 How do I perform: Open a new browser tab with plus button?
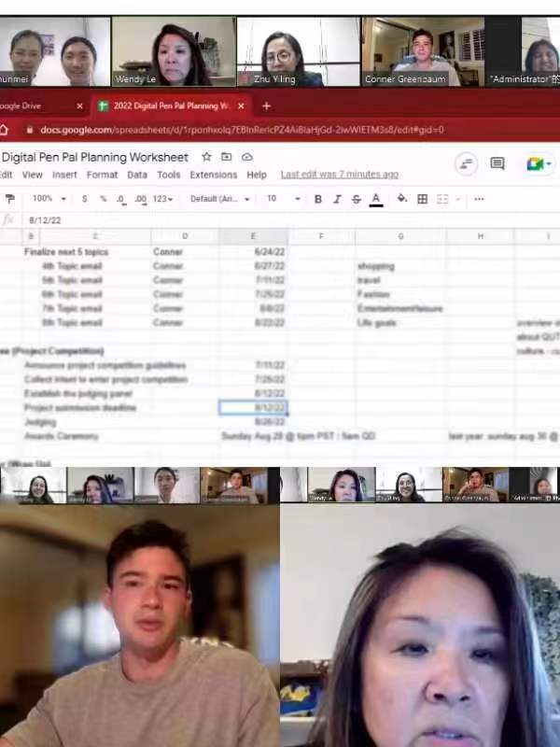click(x=266, y=106)
